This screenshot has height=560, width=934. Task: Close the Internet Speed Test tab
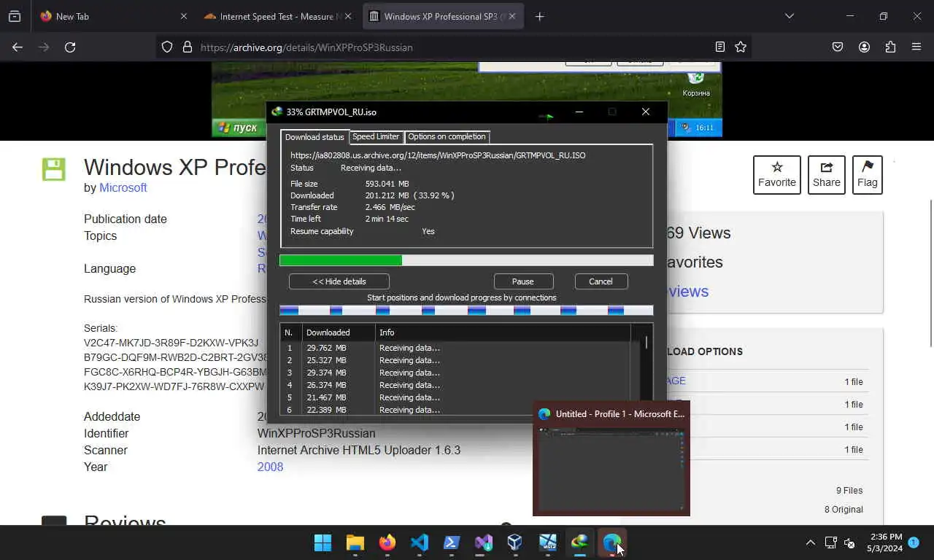click(x=348, y=16)
